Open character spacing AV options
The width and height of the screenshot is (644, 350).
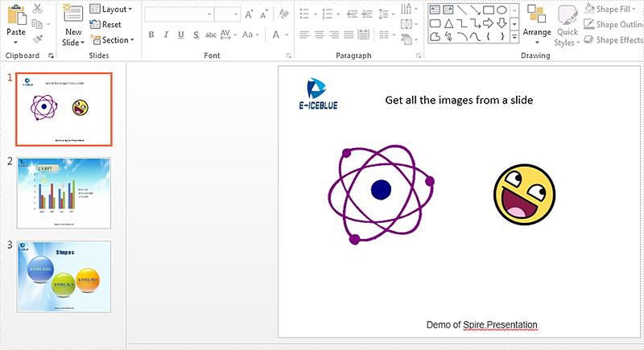coord(229,35)
